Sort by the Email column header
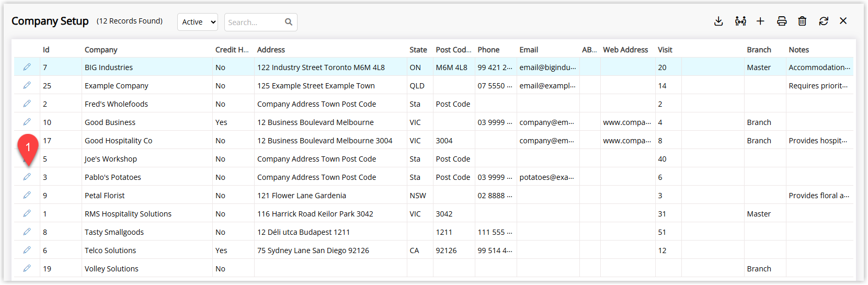 529,50
